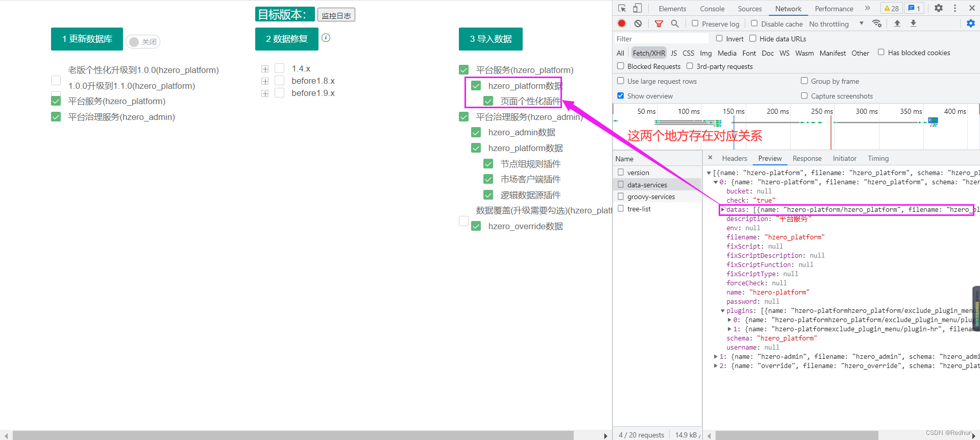The height and width of the screenshot is (440, 980).
Task: Check Group by frame option
Action: pos(804,81)
